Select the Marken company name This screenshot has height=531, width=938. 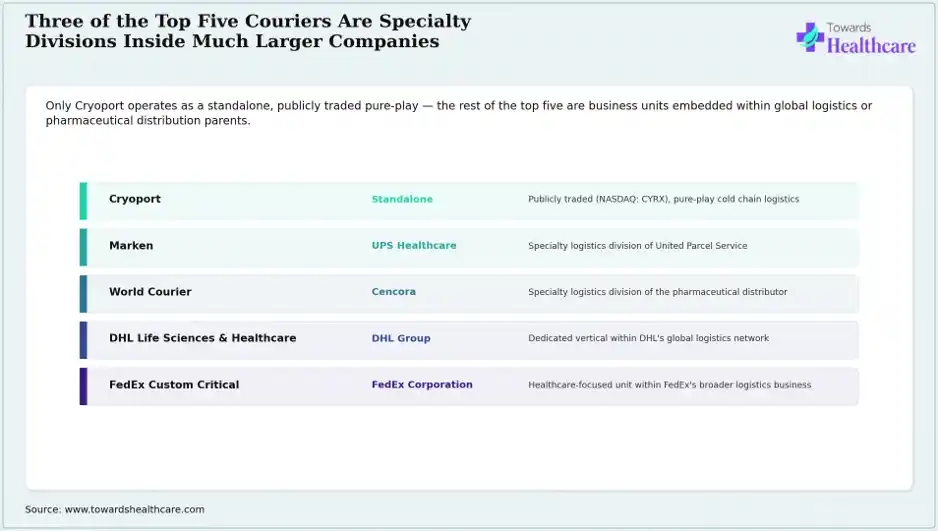(x=131, y=245)
